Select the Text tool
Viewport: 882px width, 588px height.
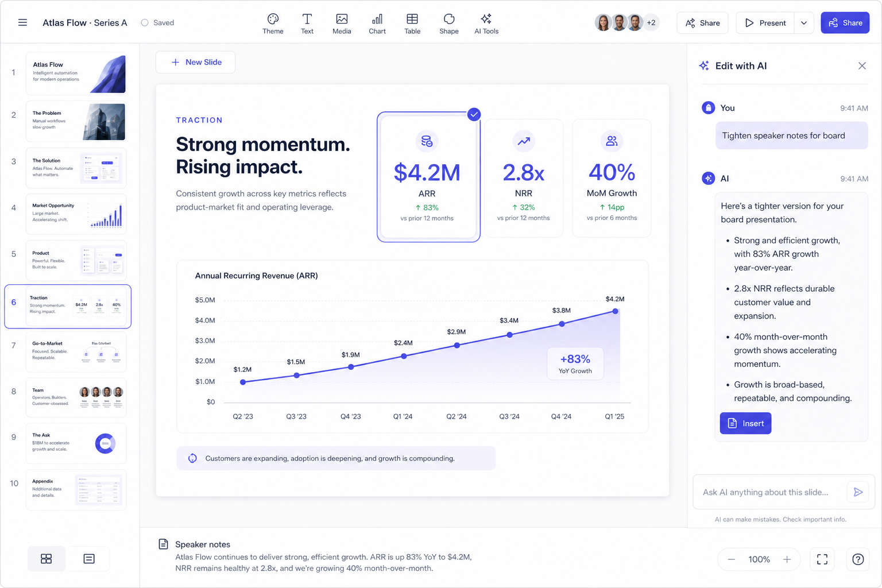click(307, 24)
